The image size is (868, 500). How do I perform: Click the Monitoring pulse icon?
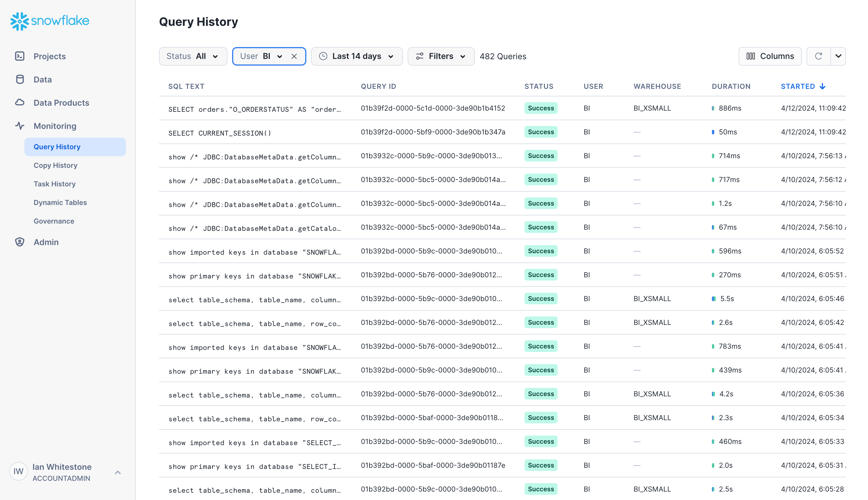coord(19,126)
